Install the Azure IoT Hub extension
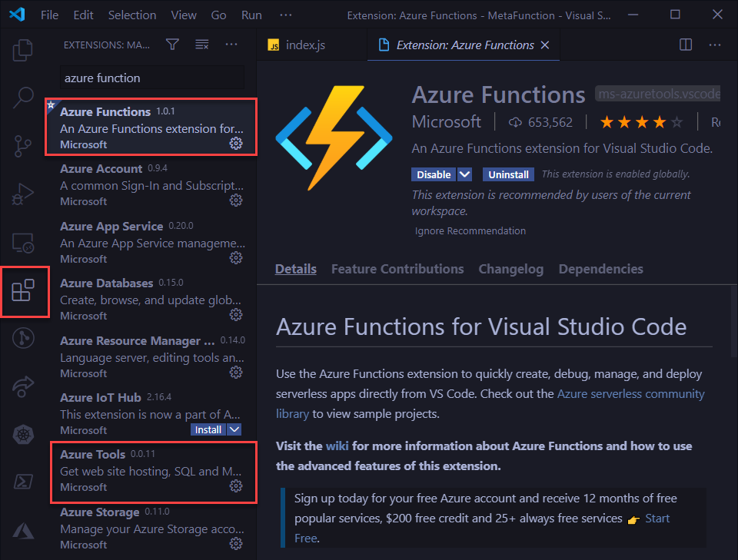The image size is (738, 560). 208,429
